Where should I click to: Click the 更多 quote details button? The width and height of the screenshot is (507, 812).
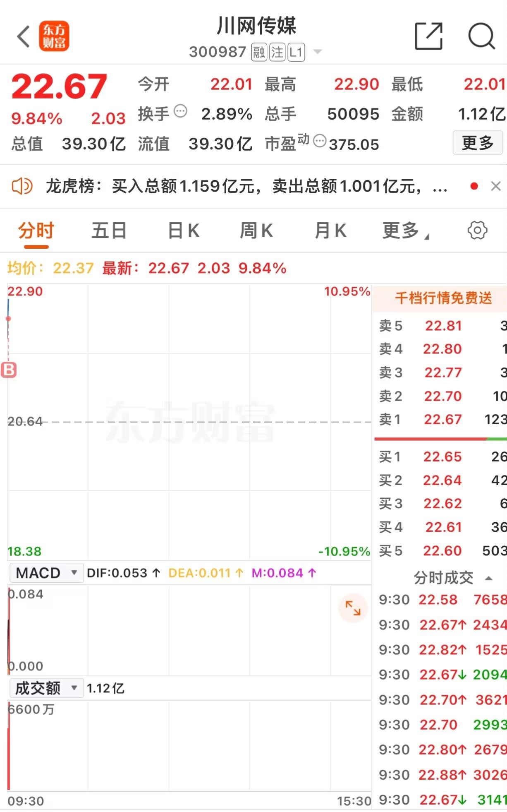(478, 143)
